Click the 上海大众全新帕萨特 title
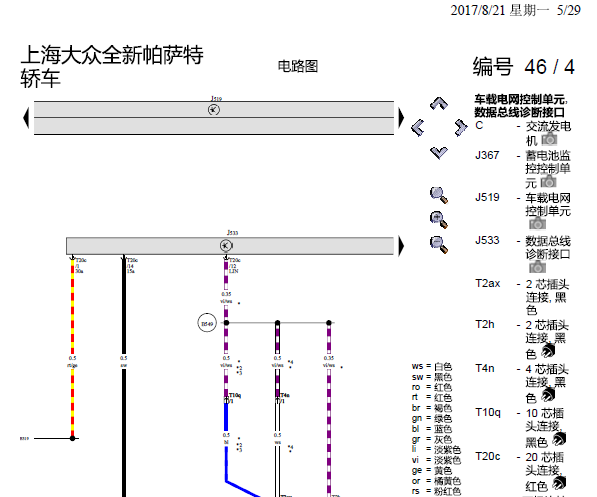597x497 pixels. 112,55
